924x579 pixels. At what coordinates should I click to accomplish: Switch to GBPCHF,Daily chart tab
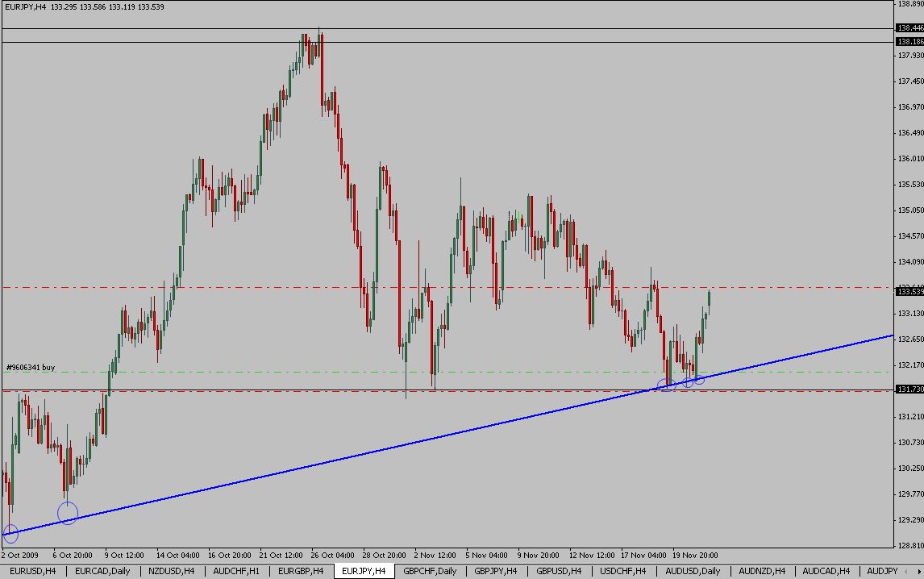point(430,571)
